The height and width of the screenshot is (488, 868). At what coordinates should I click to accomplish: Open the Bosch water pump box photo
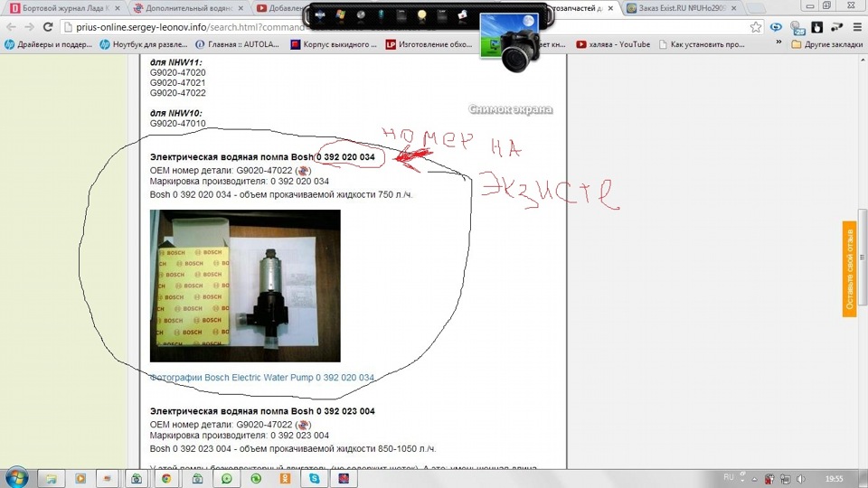(245, 286)
